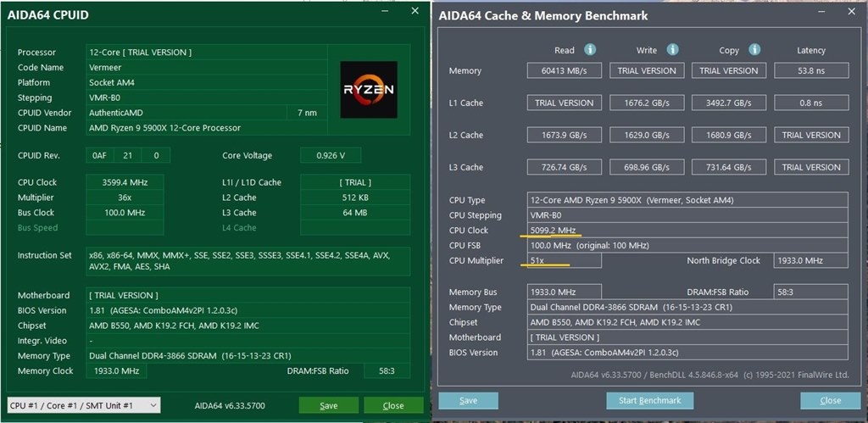Image resolution: width=868 pixels, height=423 pixels.
Task: Click the L2 Cache Read value 1673.9 GB/s
Action: (x=564, y=135)
